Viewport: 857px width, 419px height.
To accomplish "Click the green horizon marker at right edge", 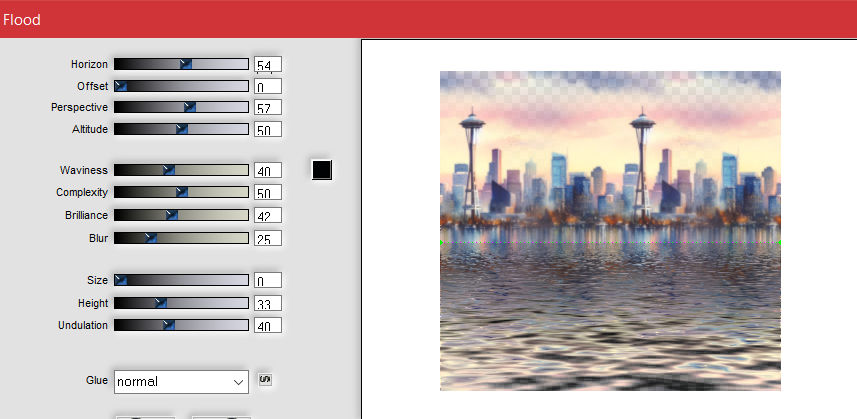I will [x=779, y=243].
